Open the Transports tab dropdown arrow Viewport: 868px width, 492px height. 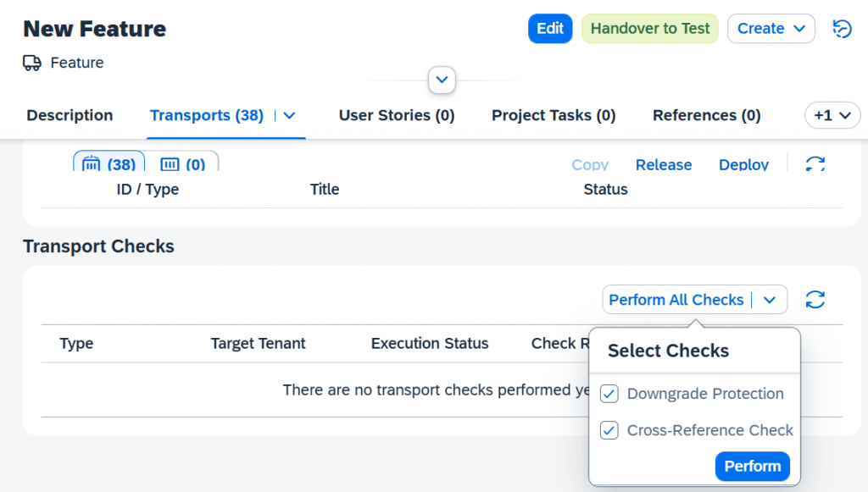pyautogui.click(x=290, y=115)
